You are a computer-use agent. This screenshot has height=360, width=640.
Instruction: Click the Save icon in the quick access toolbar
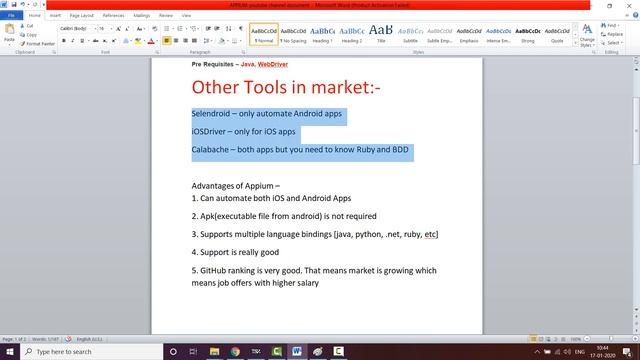13,4
